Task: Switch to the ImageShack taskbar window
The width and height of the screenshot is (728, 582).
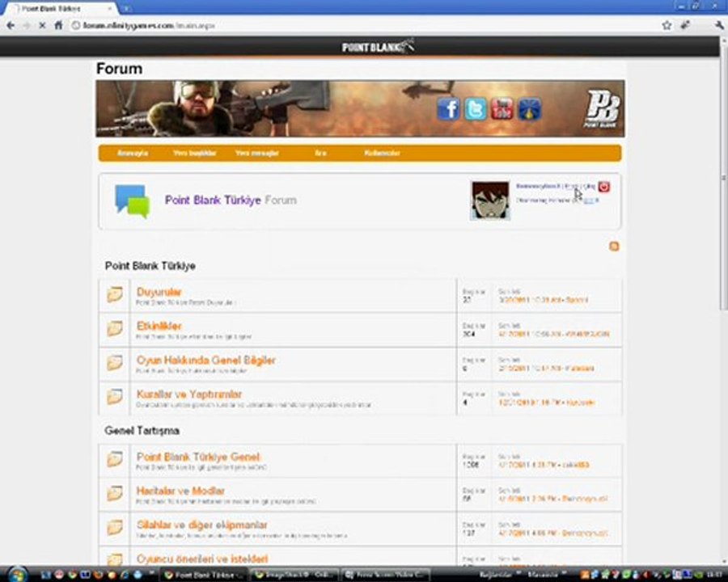Action: pos(294,575)
